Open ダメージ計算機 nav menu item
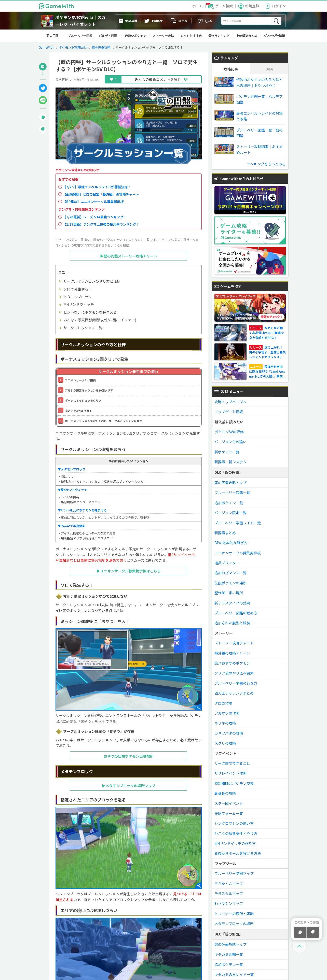Viewport: 327px width, 980px height. point(274,36)
